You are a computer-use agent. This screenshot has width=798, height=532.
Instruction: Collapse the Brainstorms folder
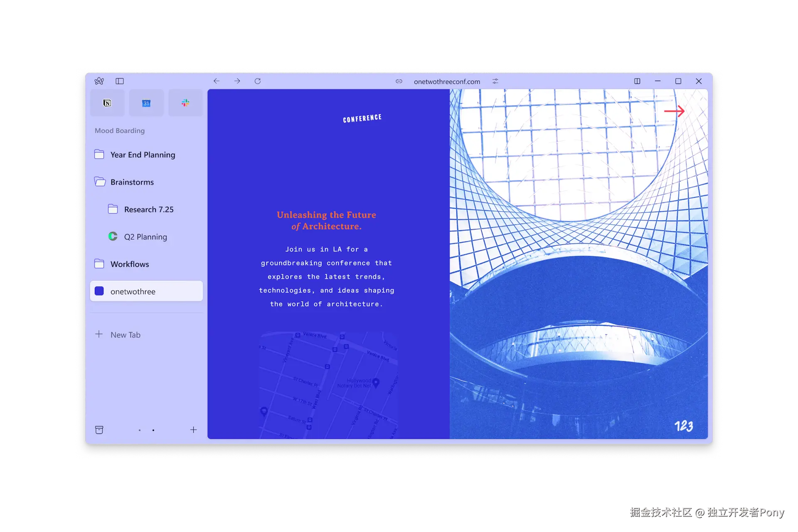132,182
